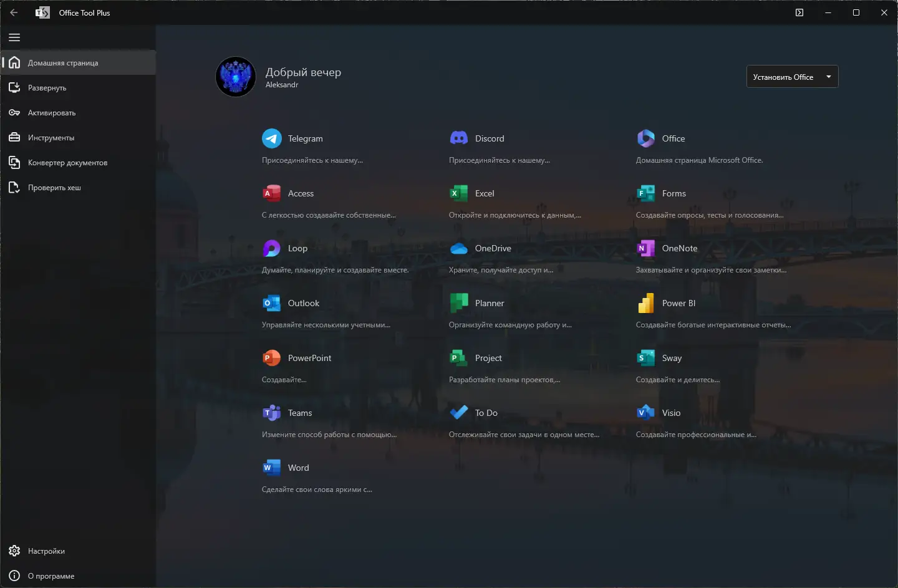This screenshot has height=588, width=898.
Task: Click 'Измените способ работы с помощью...' text
Action: click(329, 435)
